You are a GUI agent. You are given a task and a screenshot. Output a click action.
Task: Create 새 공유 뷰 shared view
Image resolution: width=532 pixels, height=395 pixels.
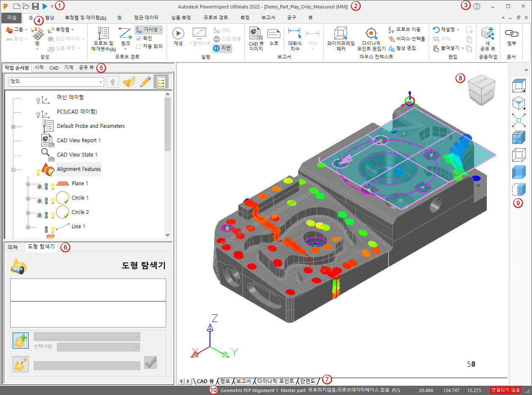(488, 39)
